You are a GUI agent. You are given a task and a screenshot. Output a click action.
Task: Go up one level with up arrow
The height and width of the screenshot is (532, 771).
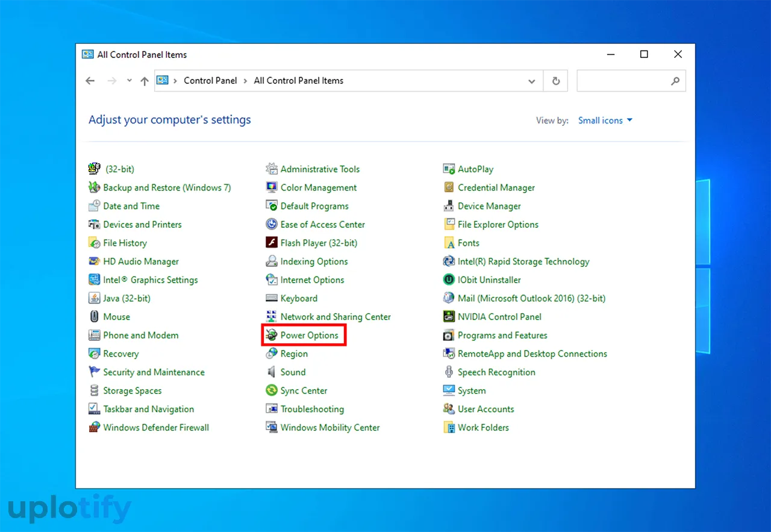(145, 81)
